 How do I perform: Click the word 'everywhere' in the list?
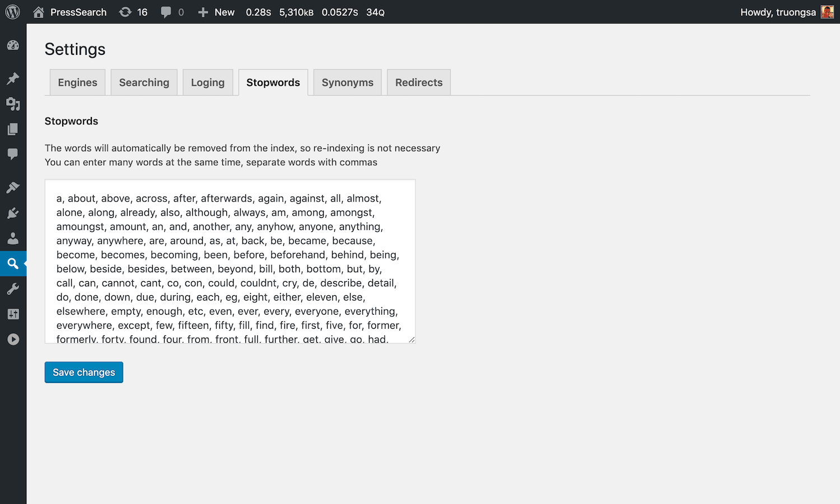coord(84,325)
